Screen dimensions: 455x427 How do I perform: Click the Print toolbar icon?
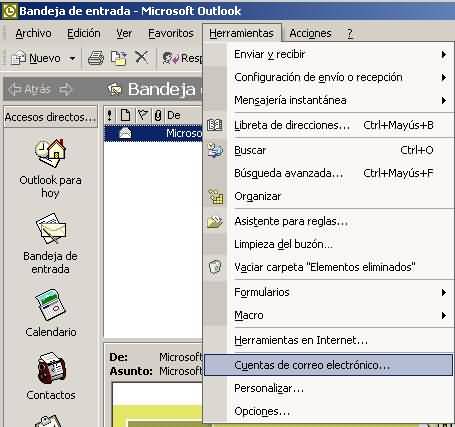click(x=96, y=58)
